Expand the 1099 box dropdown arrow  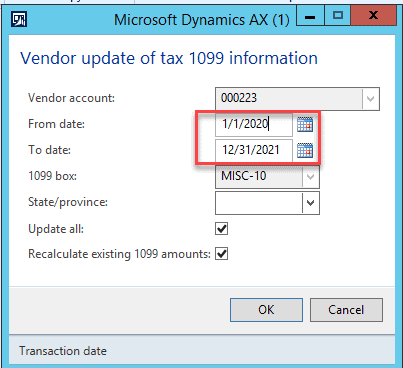(x=310, y=176)
